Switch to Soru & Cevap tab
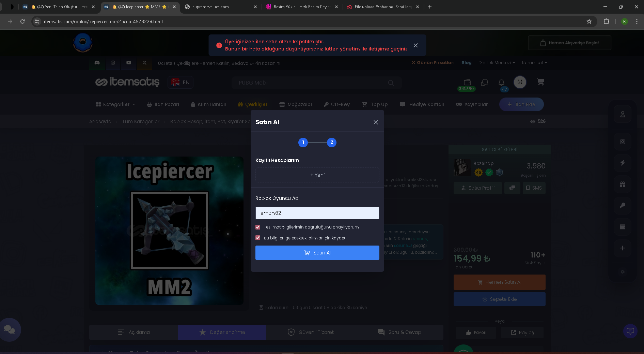Viewport: 644px width, 354px height. click(399, 332)
